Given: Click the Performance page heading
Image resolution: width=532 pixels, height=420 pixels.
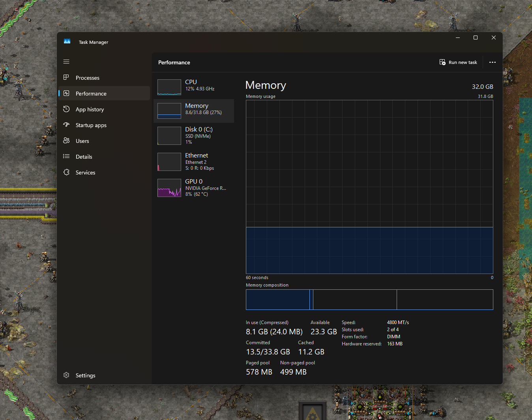Looking at the screenshot, I should (x=174, y=62).
